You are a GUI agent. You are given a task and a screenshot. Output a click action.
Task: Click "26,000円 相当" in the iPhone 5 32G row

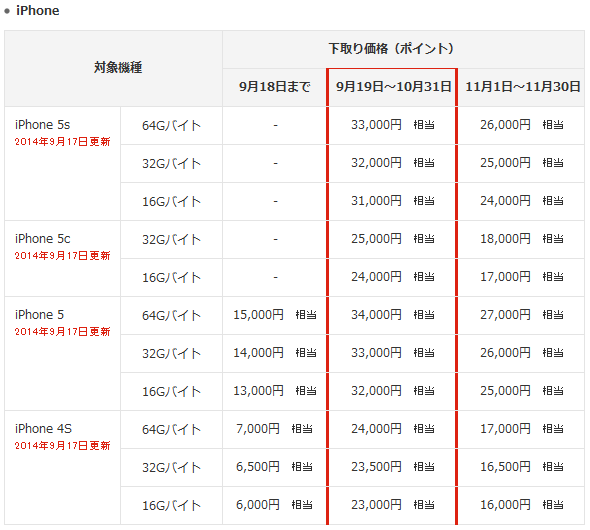[522, 352]
